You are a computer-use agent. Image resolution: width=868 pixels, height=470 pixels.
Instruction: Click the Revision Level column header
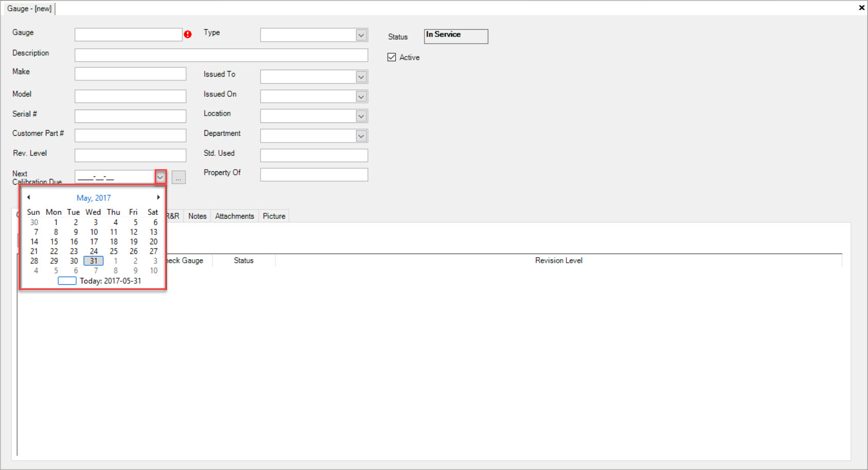coord(559,261)
